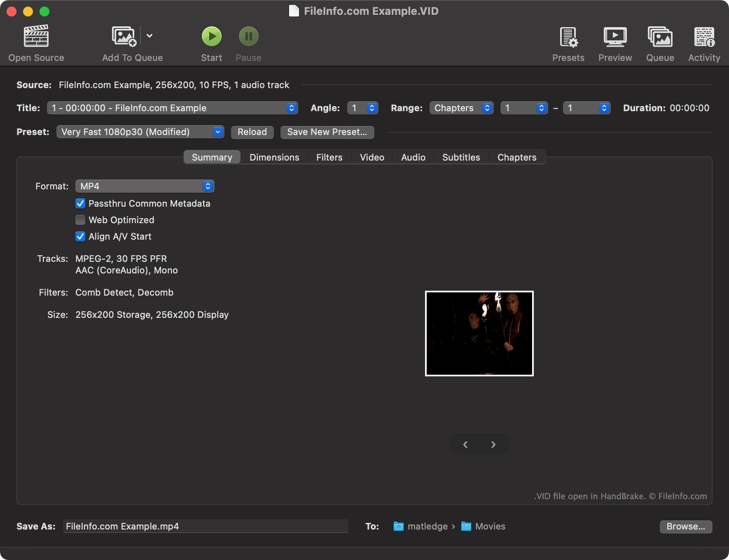The width and height of the screenshot is (729, 560).
Task: Click the MPEG-2, 30 FPS PFR track text
Action: tap(121, 259)
